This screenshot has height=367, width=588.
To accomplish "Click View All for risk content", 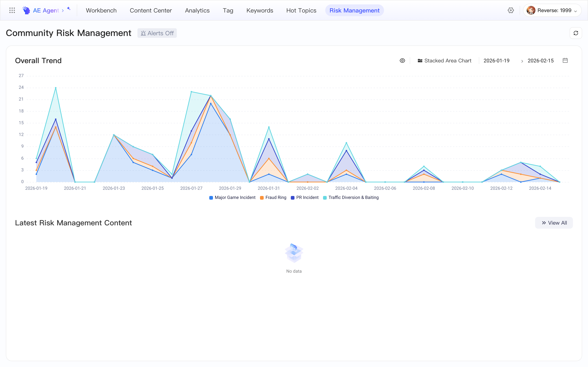I will tap(554, 223).
